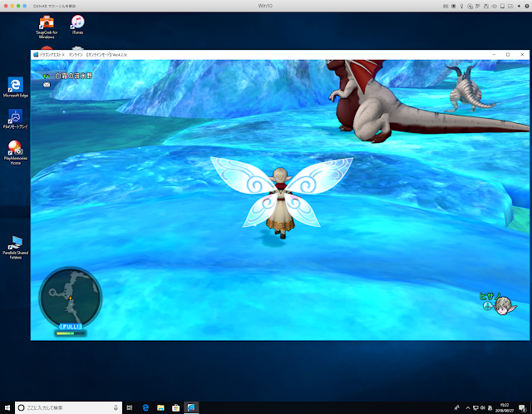The image size is (532, 414).
Task: Click the green party status icon
Action: [x=47, y=76]
